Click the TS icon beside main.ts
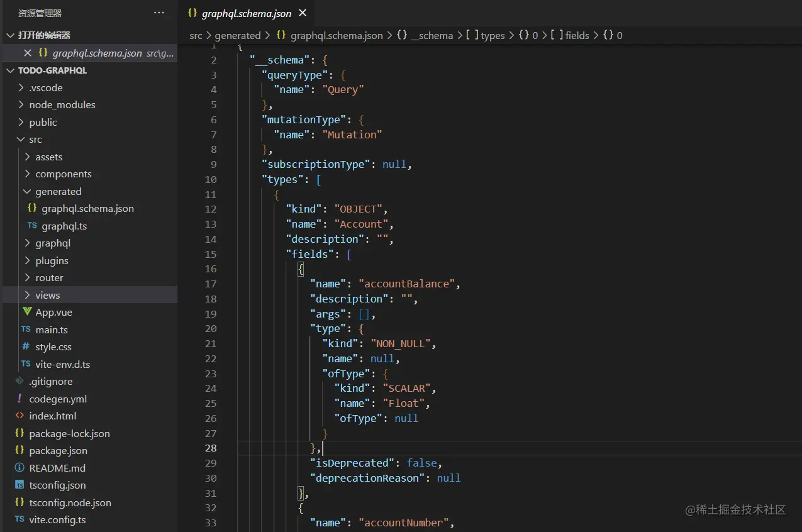Screen dimensions: 802x532 26,330
